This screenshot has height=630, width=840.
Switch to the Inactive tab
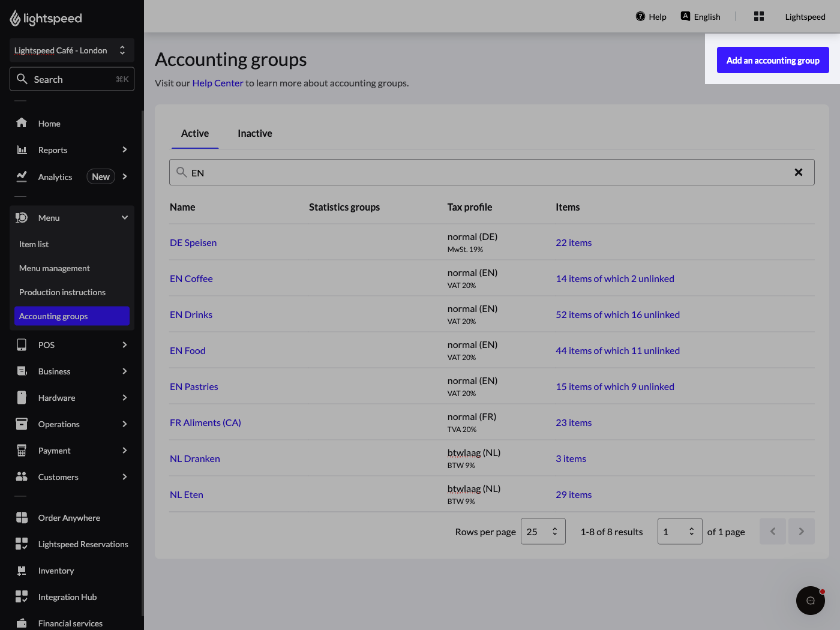[x=254, y=133]
